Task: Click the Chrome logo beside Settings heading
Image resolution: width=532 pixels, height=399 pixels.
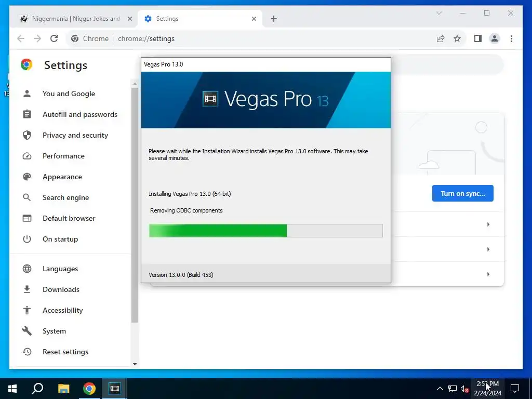Action: point(26,64)
